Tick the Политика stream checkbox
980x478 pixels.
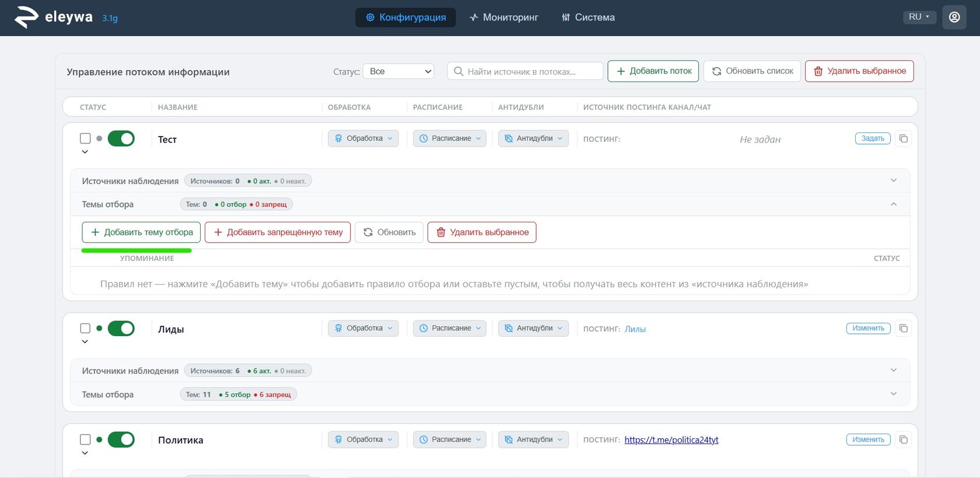85,439
